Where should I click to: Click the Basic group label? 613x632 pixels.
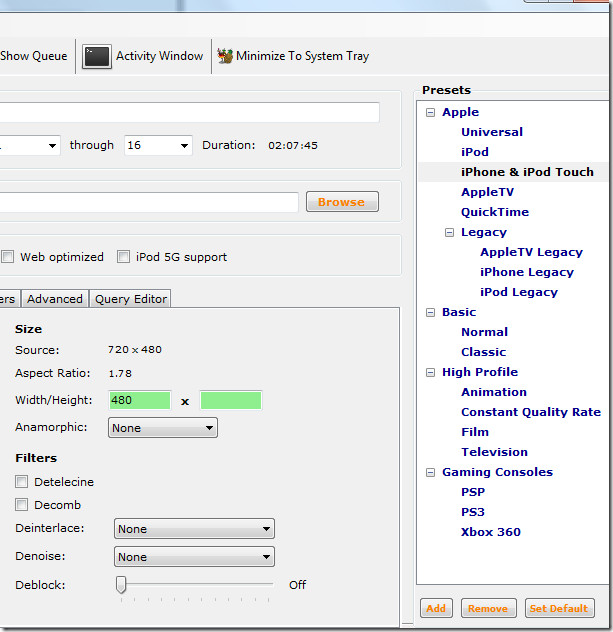click(x=459, y=312)
